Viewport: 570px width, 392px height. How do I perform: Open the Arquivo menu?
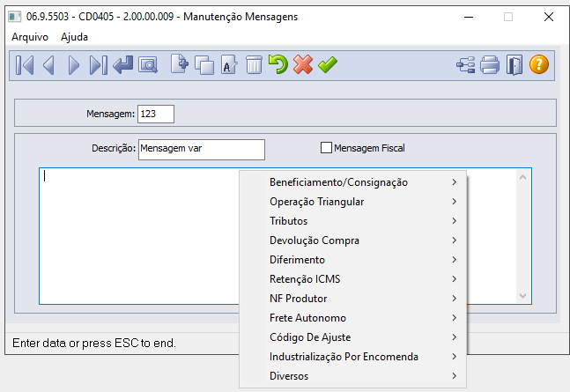(x=30, y=37)
